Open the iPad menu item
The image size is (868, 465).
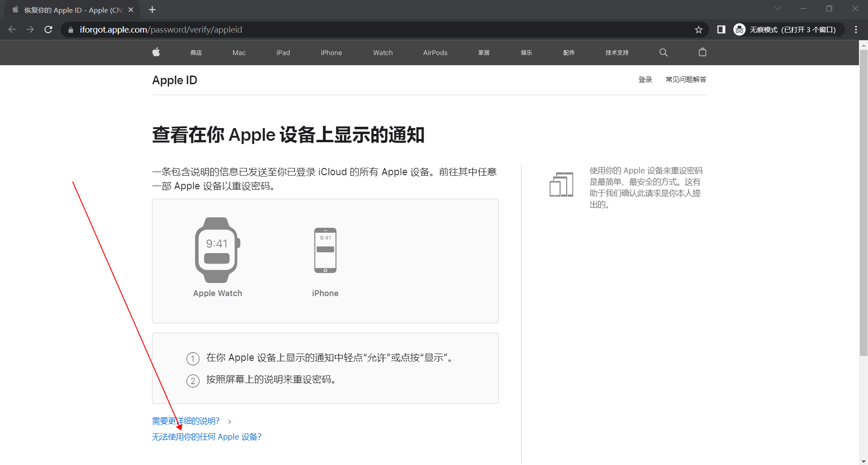click(283, 53)
